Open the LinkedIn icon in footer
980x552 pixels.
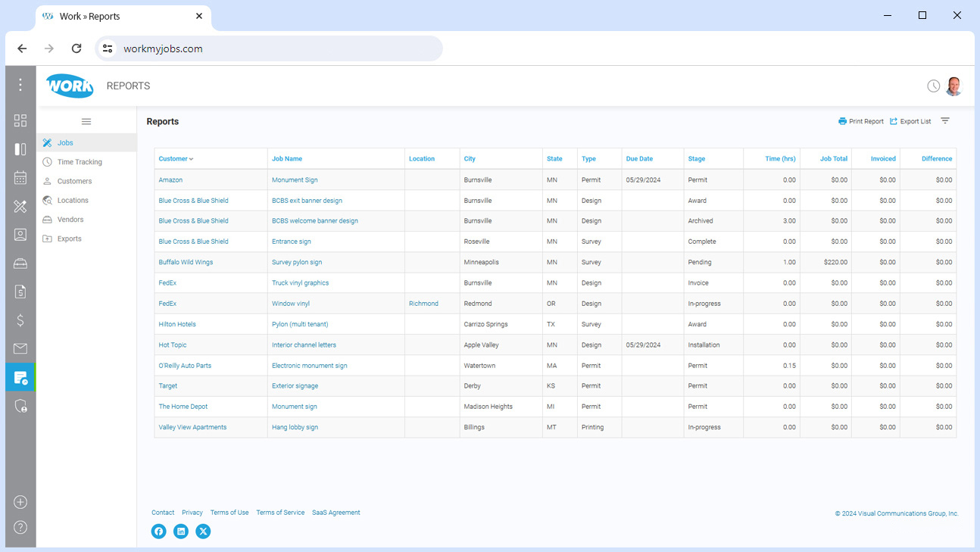(x=181, y=532)
